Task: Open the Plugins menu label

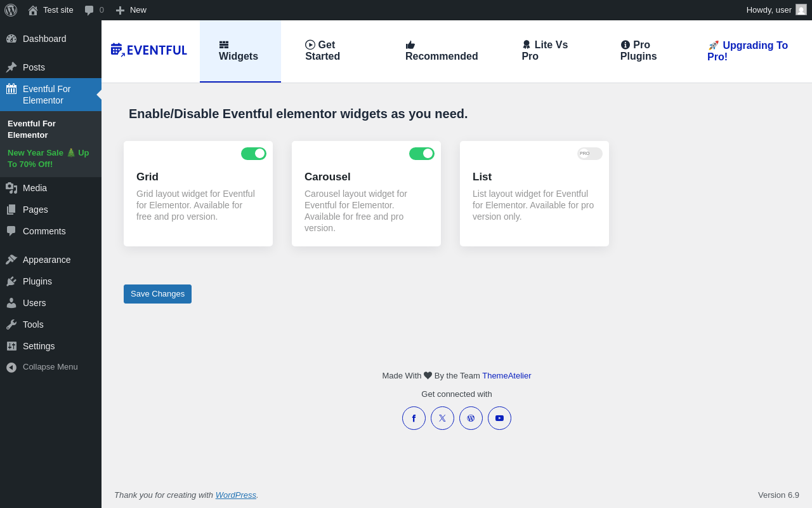Action: pos(37,281)
